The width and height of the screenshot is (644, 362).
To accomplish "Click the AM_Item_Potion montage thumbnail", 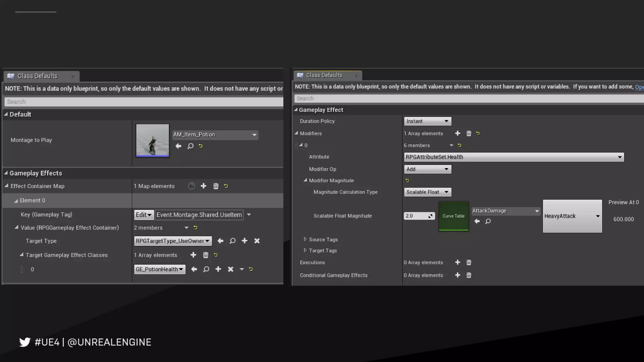I will [x=153, y=140].
